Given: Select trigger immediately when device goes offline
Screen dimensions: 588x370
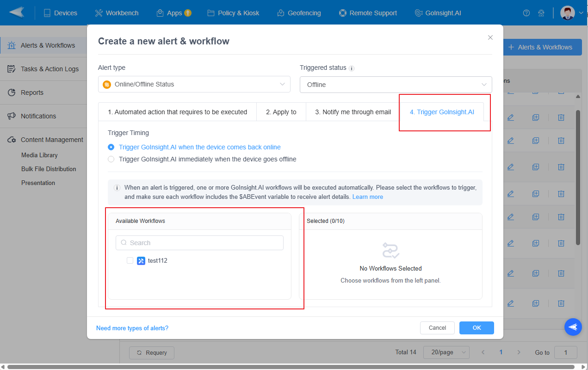Looking at the screenshot, I should coord(202,159).
